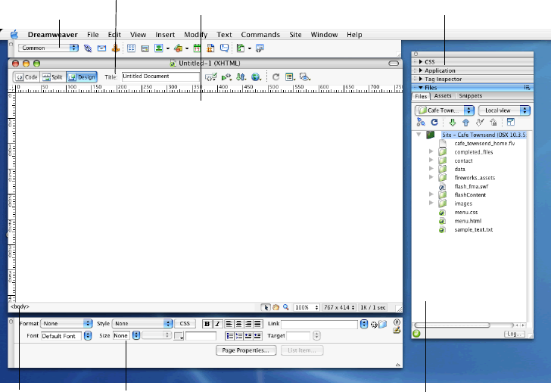Click the Point to File target icon
Viewport: 551px width, 392px height.
click(374, 325)
